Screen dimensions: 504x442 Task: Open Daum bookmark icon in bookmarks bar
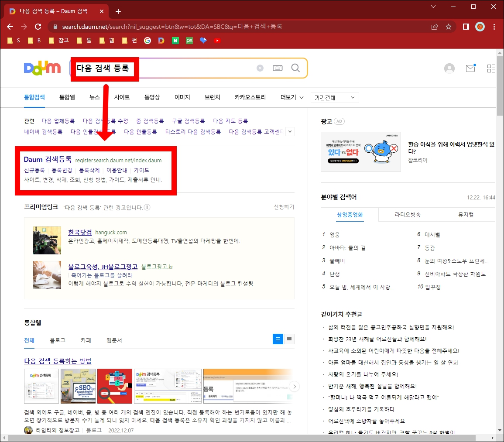[x=161, y=41]
